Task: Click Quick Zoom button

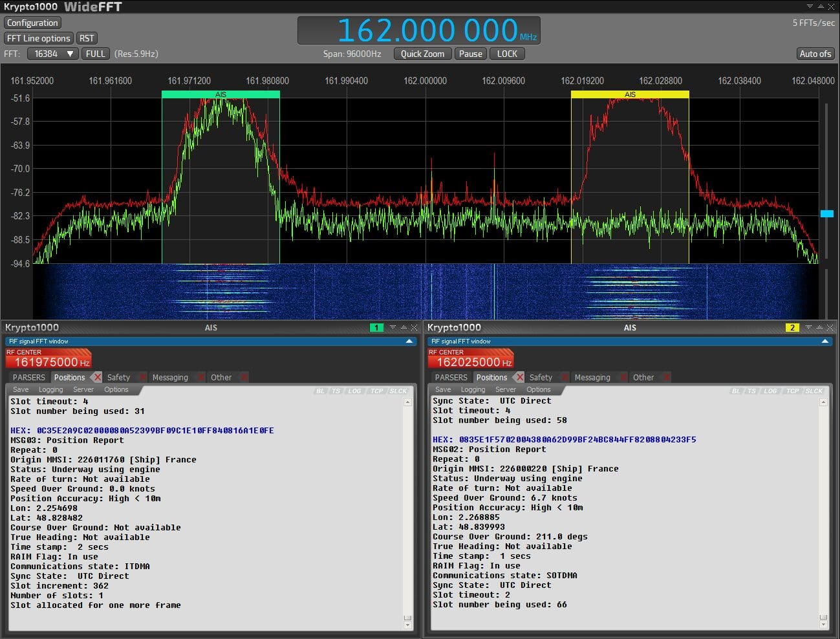Action: point(422,54)
